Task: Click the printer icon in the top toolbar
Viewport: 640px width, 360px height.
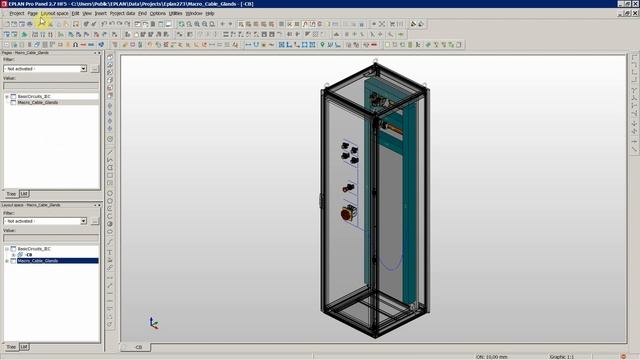Action: (30, 24)
